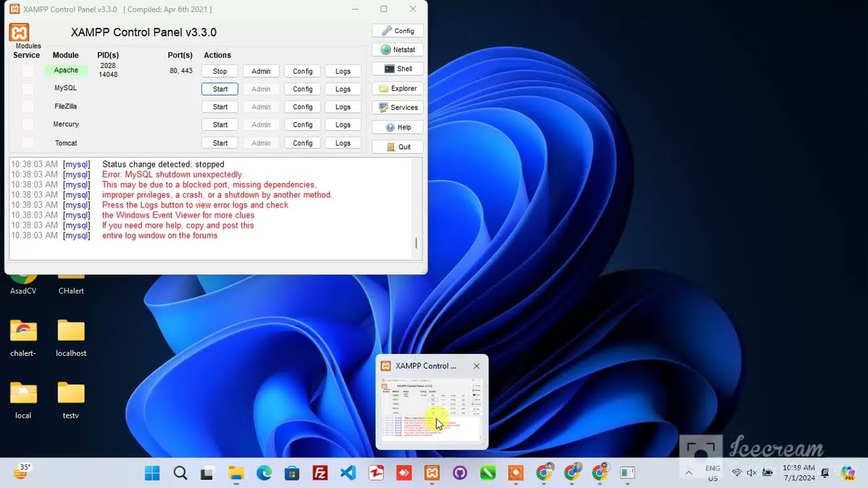The width and height of the screenshot is (868, 488).
Task: Open the Windows Services button
Action: click(x=397, y=107)
